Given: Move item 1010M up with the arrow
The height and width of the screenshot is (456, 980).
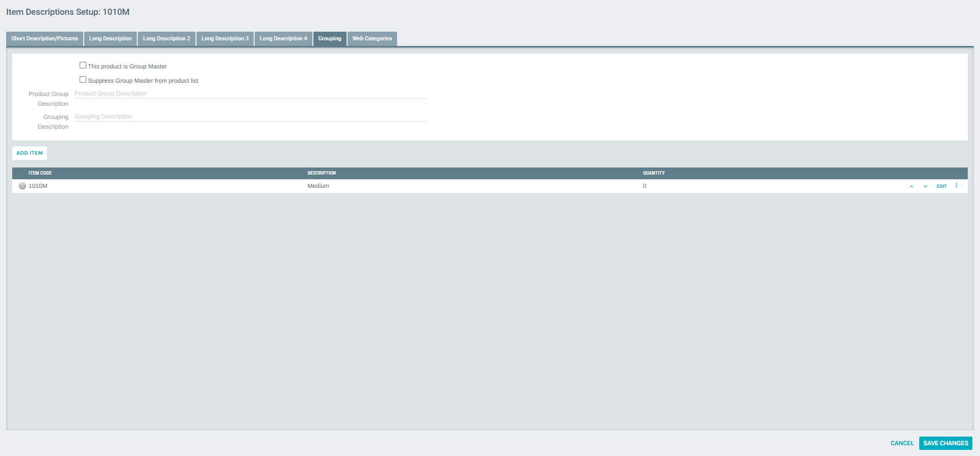Looking at the screenshot, I should (911, 186).
